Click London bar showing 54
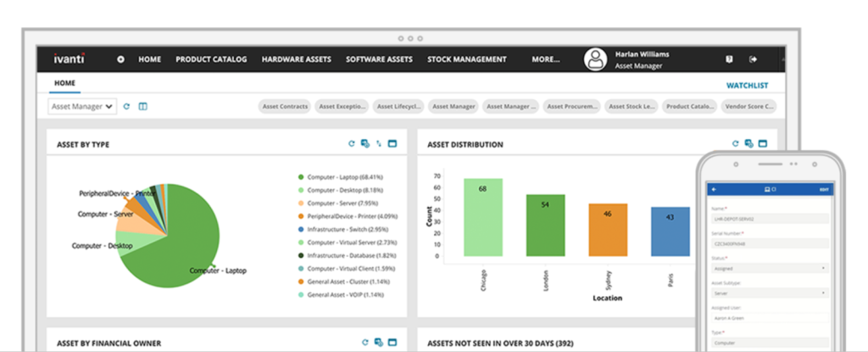 click(545, 225)
